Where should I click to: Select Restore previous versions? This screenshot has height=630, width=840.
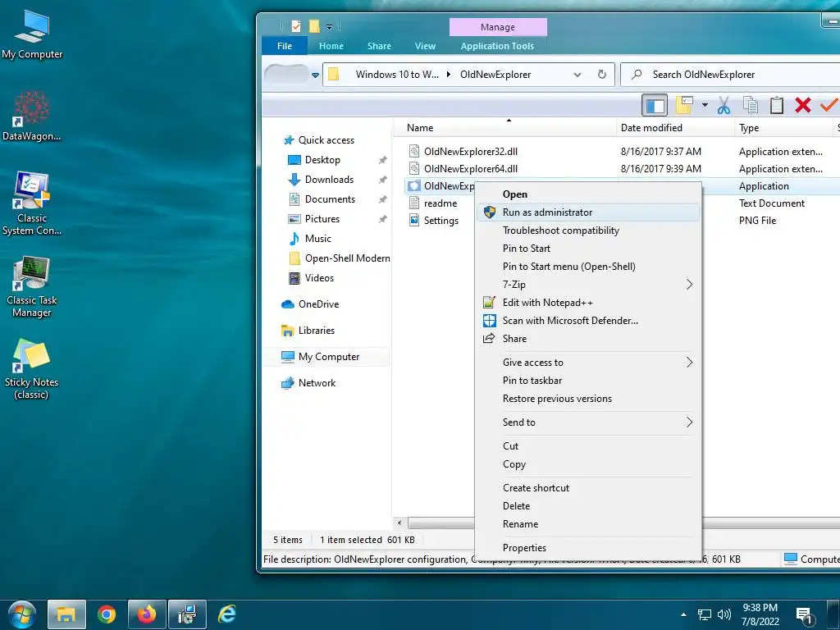pos(587,399)
